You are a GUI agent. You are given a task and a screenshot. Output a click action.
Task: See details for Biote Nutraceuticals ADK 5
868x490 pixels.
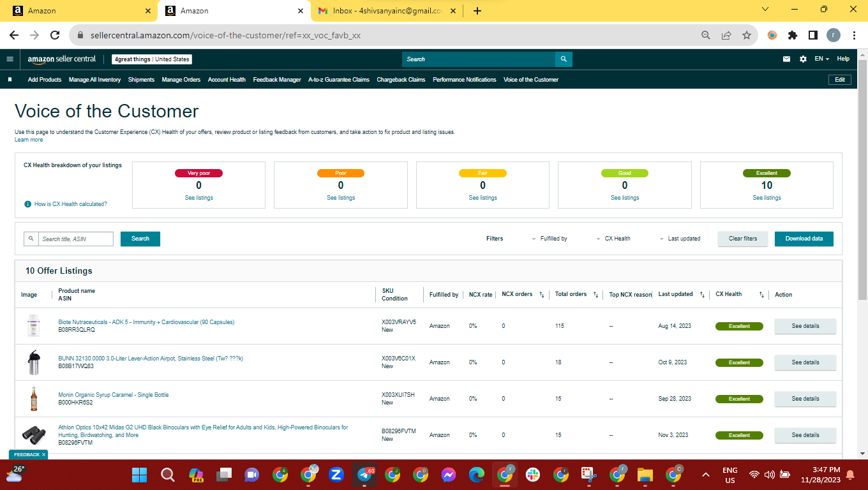point(805,326)
